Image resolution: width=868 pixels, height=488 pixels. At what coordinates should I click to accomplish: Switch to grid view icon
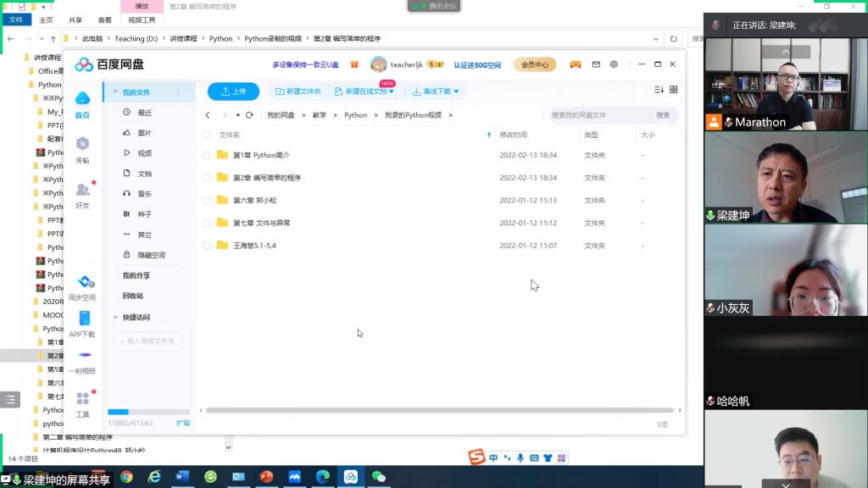[x=674, y=90]
